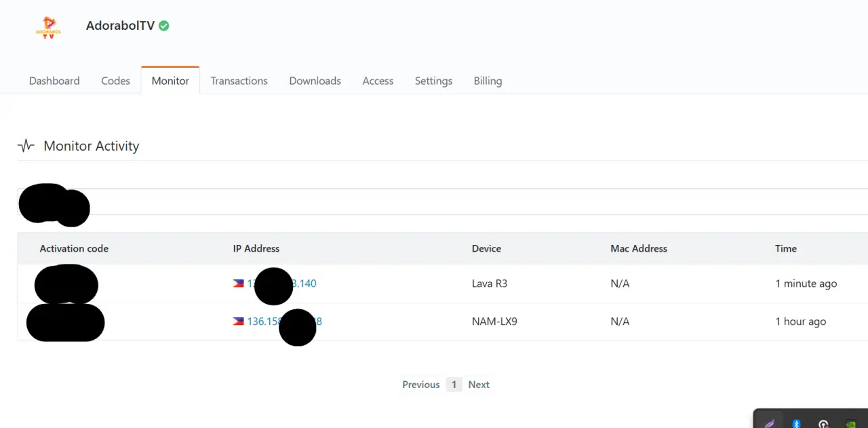Switch to the Access tab
The image size is (868, 428).
[x=378, y=81]
